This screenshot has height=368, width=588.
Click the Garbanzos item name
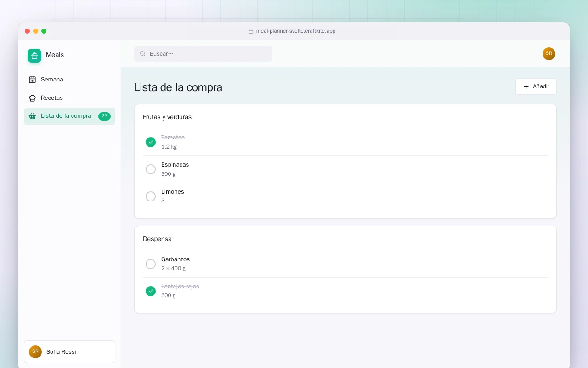coord(175,259)
